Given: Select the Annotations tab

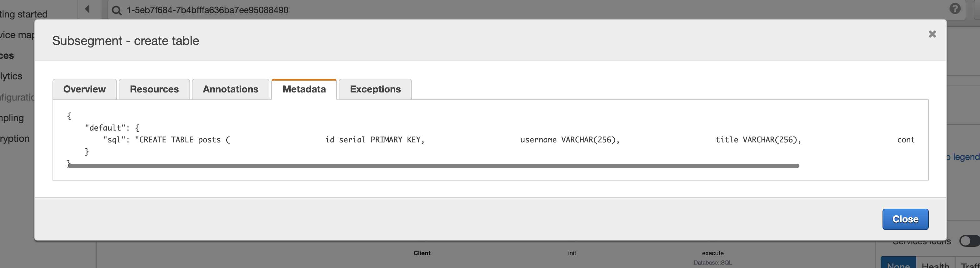Looking at the screenshot, I should pos(230,89).
